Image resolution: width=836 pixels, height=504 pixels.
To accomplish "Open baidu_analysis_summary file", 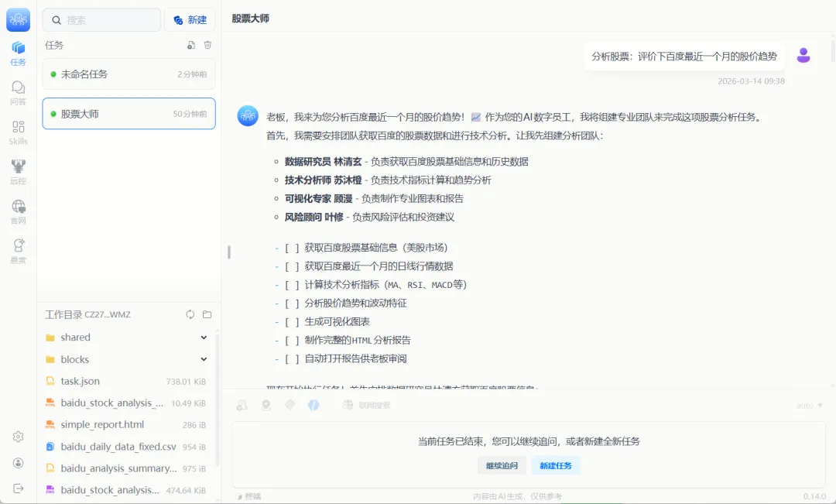I will pyautogui.click(x=128, y=469).
